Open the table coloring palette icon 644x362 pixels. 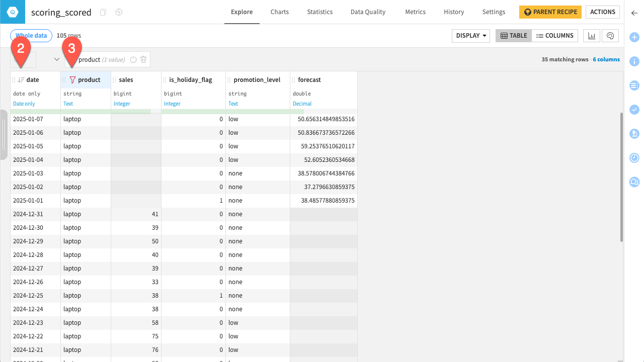[610, 36]
